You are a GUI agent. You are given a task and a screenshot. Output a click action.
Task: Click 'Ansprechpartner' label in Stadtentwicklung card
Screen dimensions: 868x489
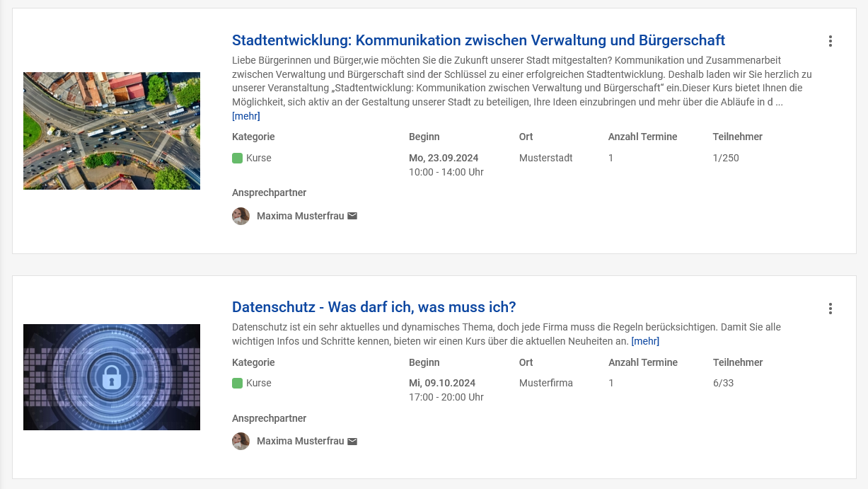(x=269, y=192)
